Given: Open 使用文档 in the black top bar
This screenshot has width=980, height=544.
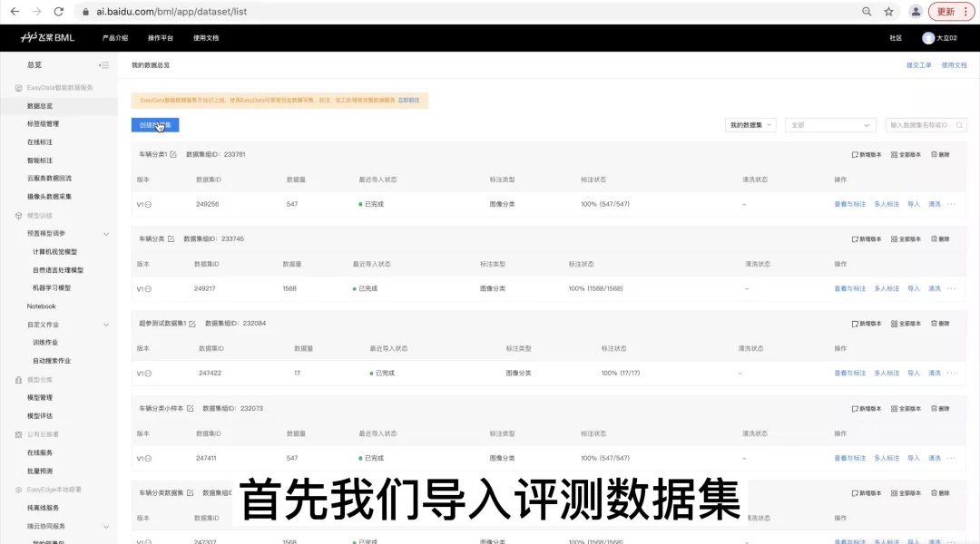Looking at the screenshot, I should click(x=206, y=38).
